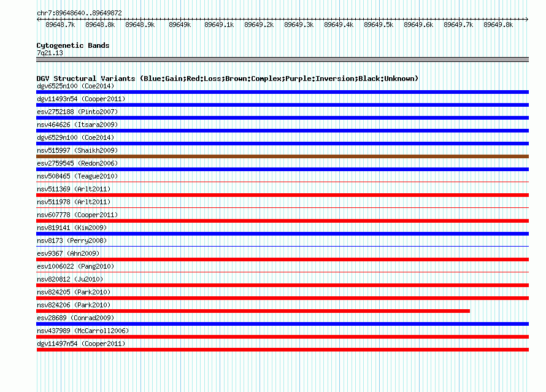
Task: Click the blue bar for dgv11493n54
Action: click(282, 105)
